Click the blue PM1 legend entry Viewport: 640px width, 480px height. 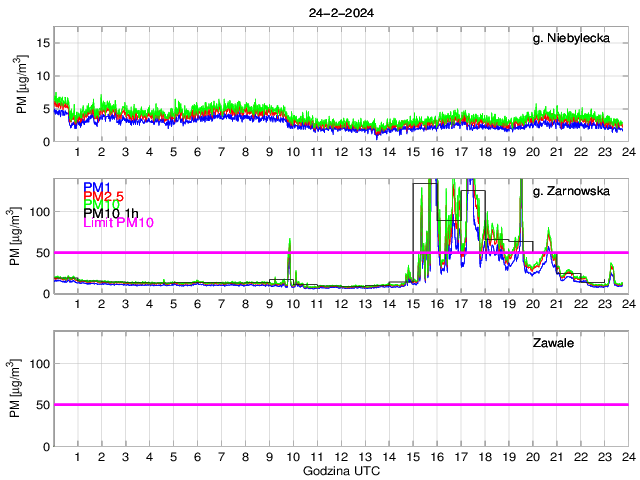[x=97, y=187]
